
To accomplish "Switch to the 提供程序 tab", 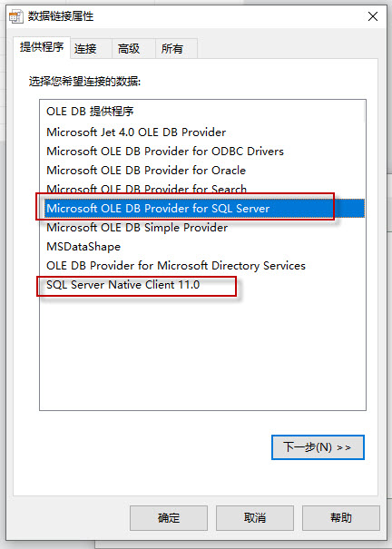I will click(42, 47).
